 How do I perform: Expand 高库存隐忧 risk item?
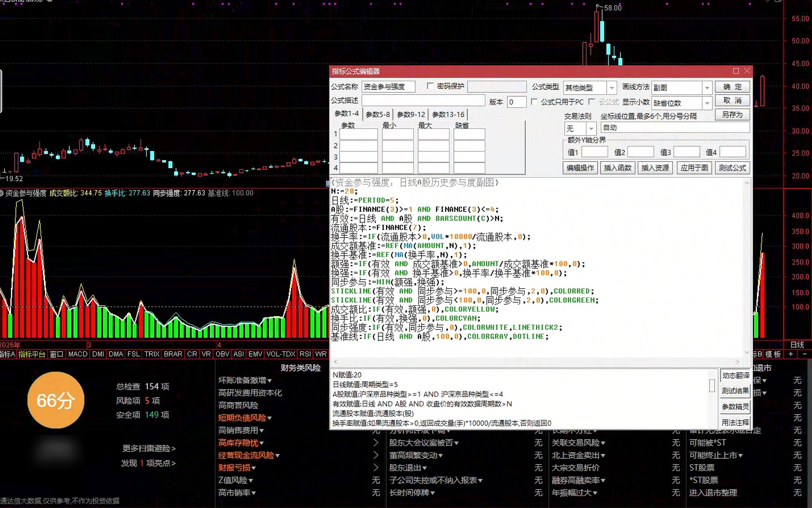[241, 443]
